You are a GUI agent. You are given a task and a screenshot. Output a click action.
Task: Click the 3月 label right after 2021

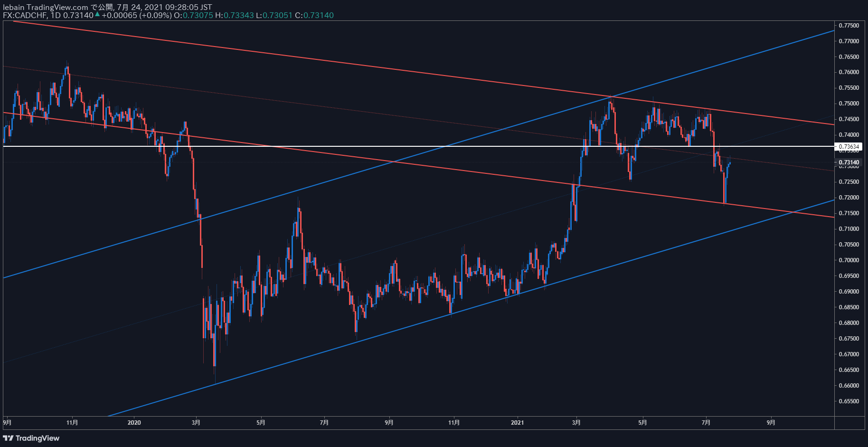tap(576, 422)
